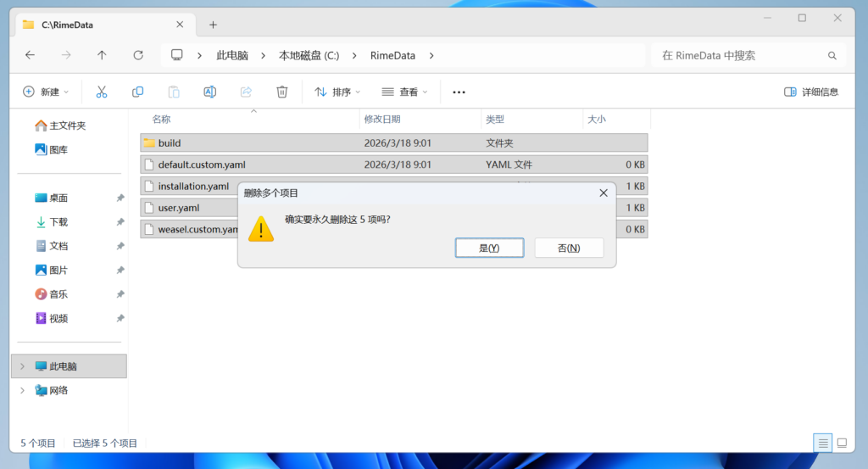The width and height of the screenshot is (868, 469).
Task: Select the Local Disk (C:) breadcrumb
Action: tap(309, 55)
